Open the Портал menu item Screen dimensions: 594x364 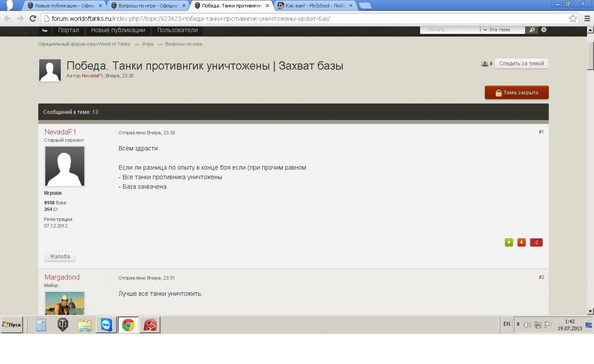pos(68,30)
